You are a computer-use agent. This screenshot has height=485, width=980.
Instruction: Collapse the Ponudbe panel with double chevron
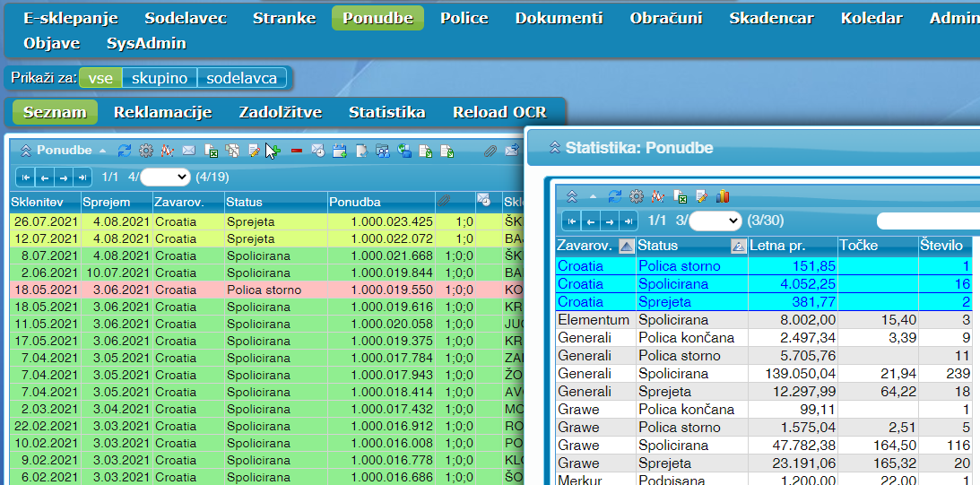coord(26,150)
